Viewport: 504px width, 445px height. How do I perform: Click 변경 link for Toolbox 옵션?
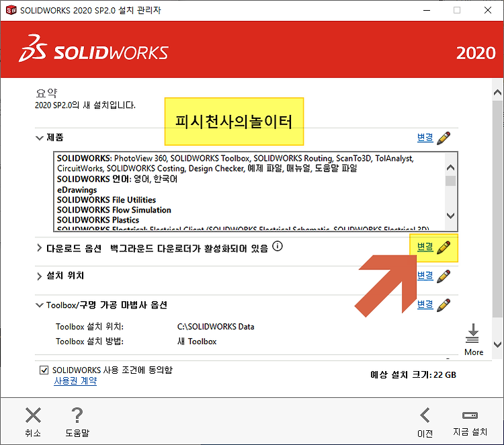[425, 305]
